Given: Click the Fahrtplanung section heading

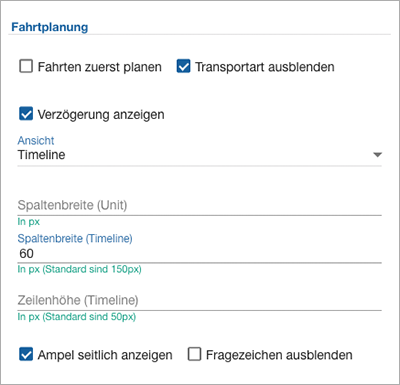Looking at the screenshot, I should 50,27.
